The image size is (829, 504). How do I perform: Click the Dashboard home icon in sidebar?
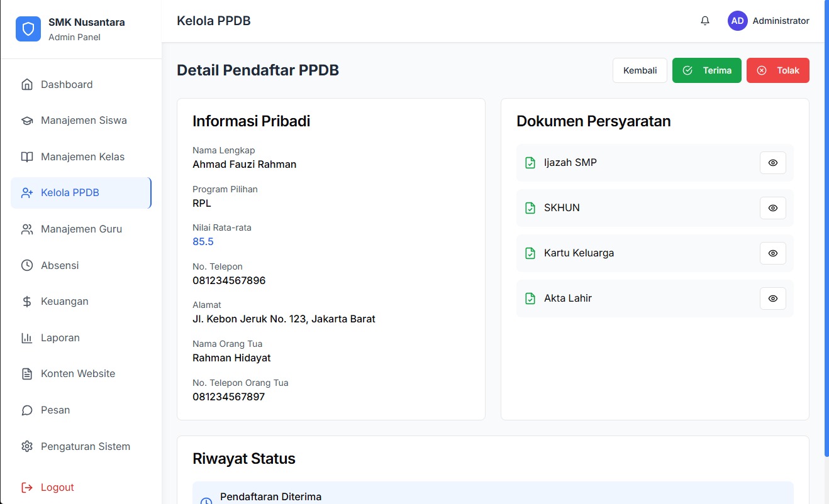pyautogui.click(x=27, y=85)
